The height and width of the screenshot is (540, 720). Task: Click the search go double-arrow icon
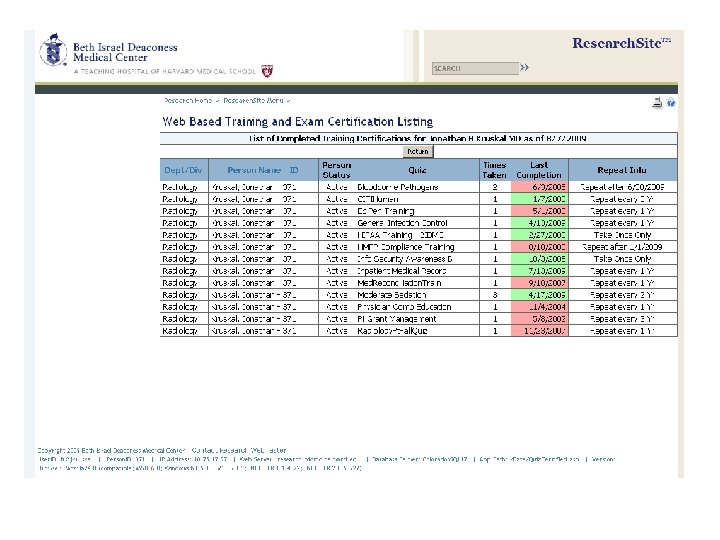coord(524,68)
